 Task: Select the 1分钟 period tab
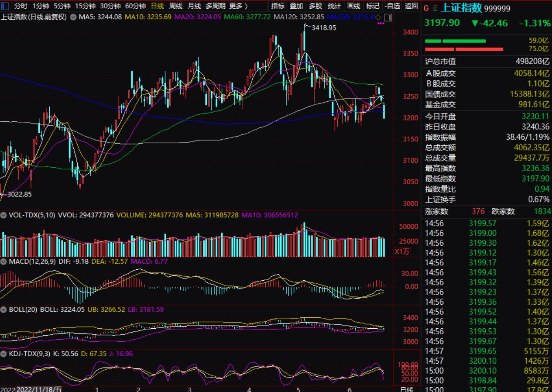click(41, 6)
